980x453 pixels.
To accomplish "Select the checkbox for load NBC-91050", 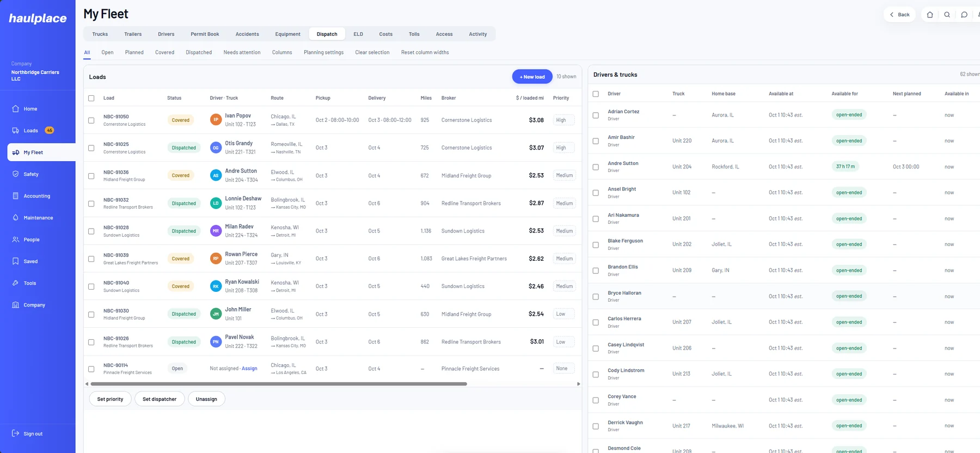I will [x=91, y=120].
